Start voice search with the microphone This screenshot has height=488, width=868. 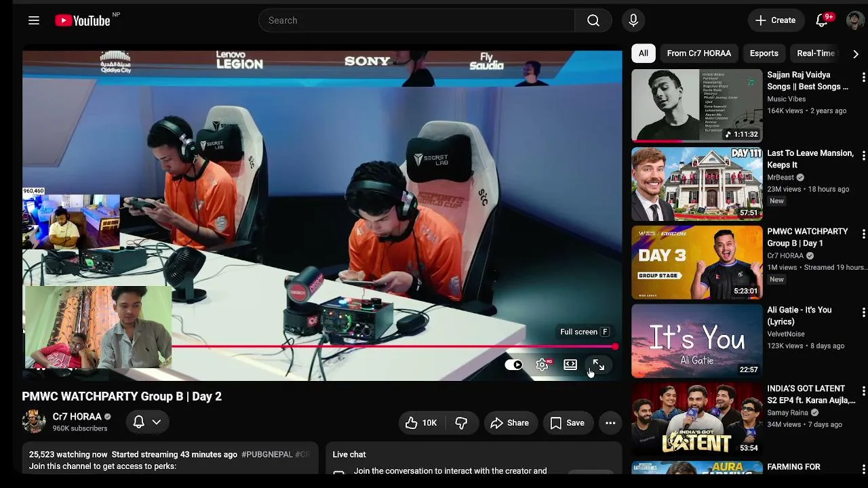pyautogui.click(x=633, y=20)
